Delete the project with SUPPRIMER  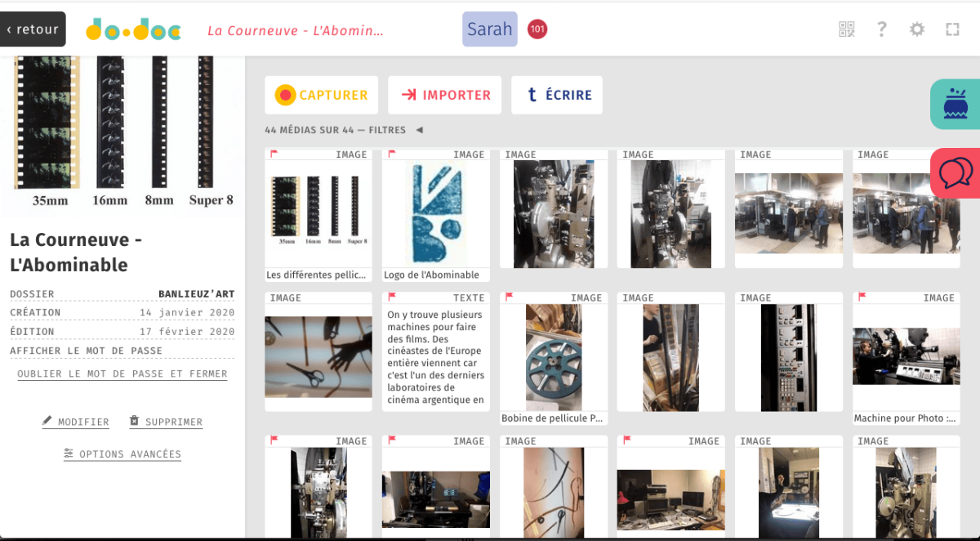pos(166,422)
